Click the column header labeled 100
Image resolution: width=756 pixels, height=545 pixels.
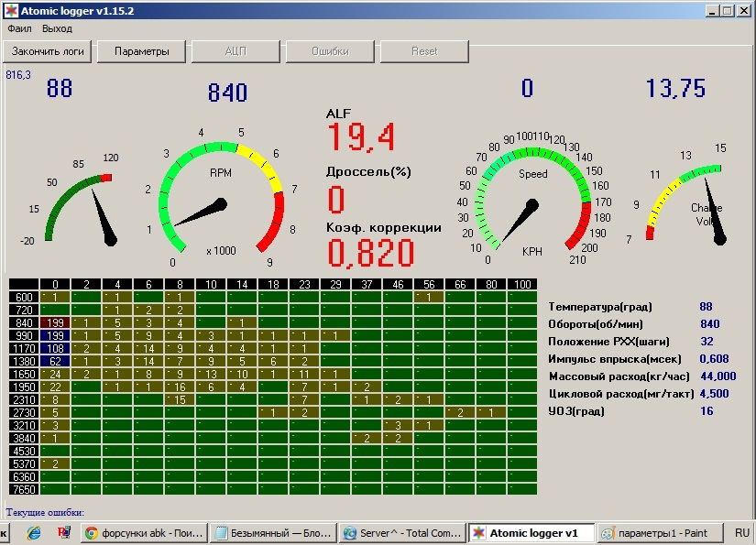tap(521, 284)
